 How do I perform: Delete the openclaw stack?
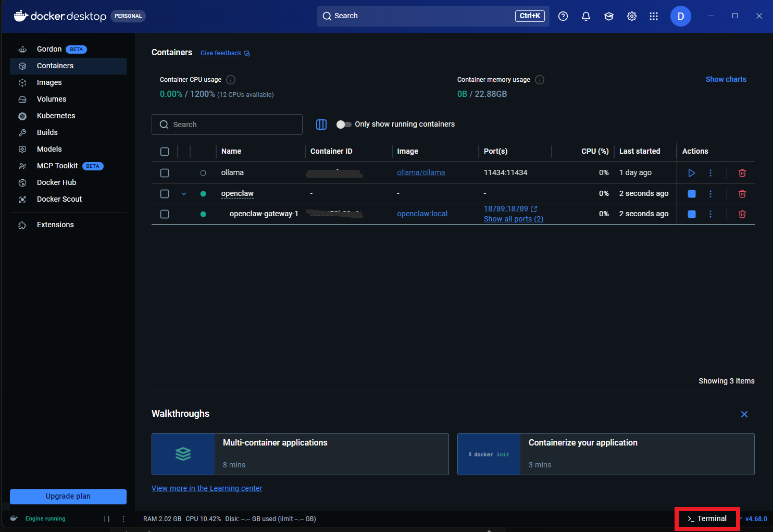pyautogui.click(x=742, y=194)
